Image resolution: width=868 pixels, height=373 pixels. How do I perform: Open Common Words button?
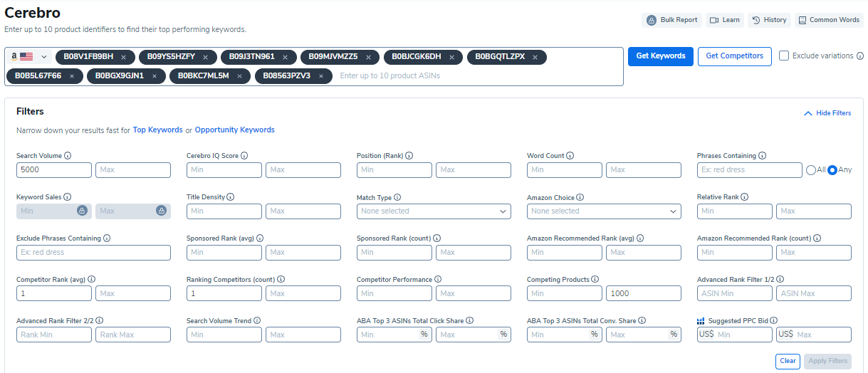pos(829,20)
